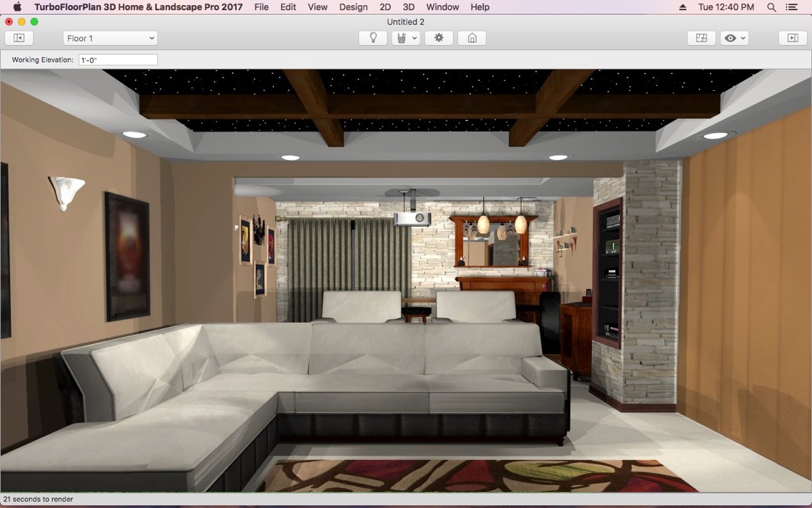
Task: Open the right panel playback icon
Action: click(x=793, y=37)
